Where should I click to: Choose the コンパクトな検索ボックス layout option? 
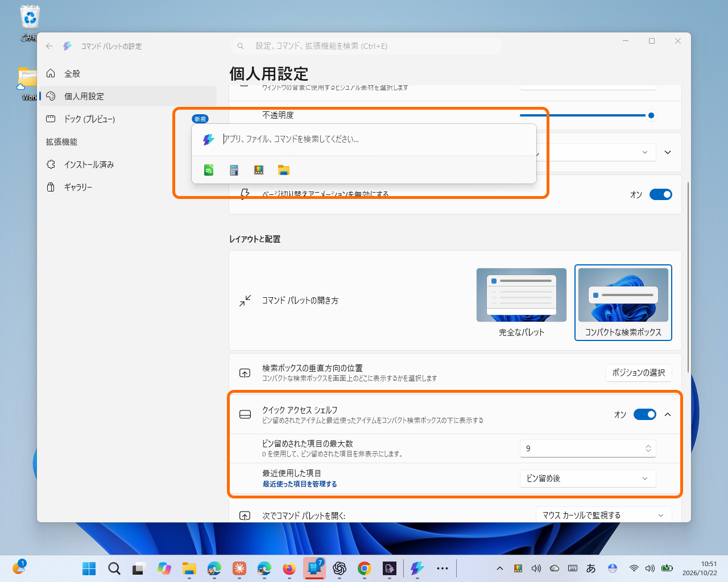623,302
